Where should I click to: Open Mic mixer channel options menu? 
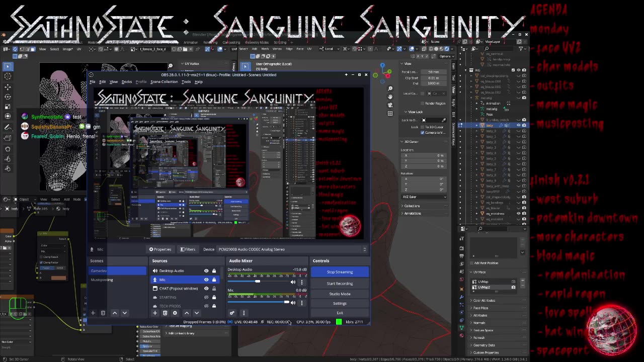point(302,303)
